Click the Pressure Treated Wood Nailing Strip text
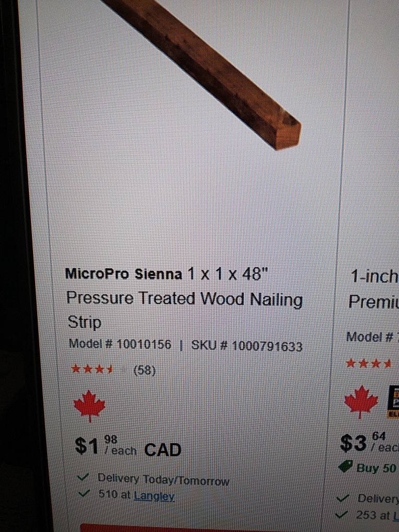Viewport: 399px width, 532px height. coord(184,299)
